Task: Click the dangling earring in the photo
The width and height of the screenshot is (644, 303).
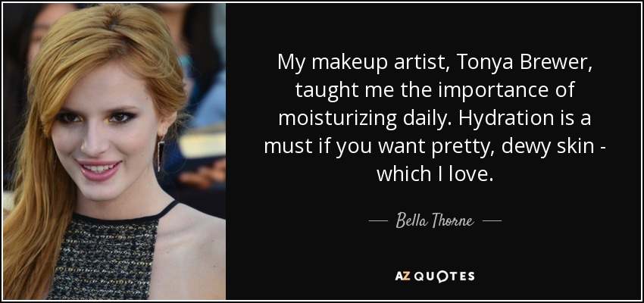Action: click(x=161, y=154)
